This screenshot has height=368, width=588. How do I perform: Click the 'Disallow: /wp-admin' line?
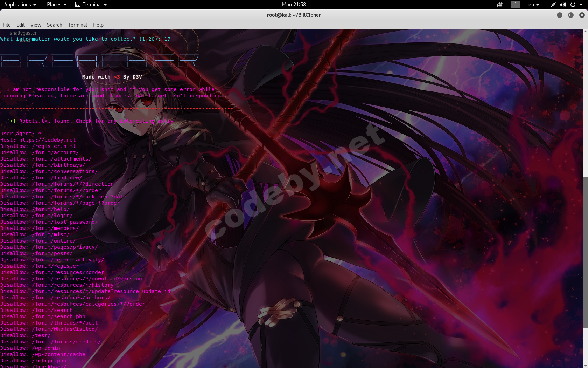(30, 348)
